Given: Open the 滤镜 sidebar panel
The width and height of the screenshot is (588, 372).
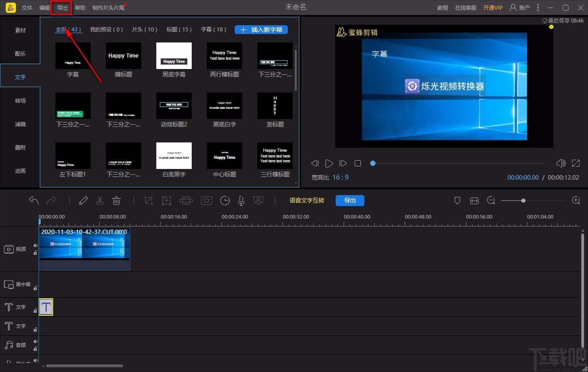Looking at the screenshot, I should click(x=20, y=124).
